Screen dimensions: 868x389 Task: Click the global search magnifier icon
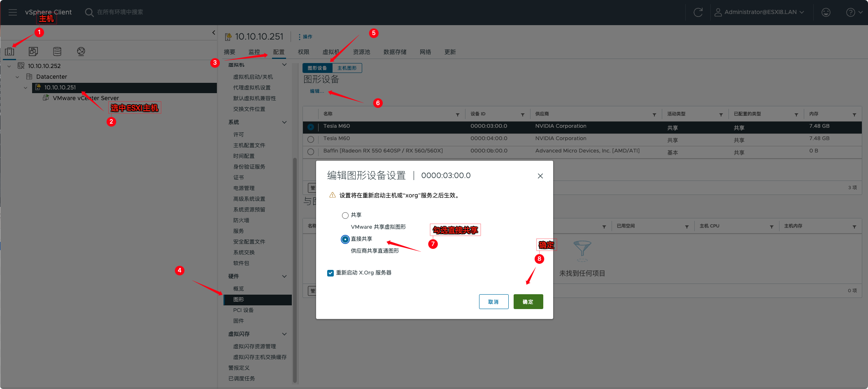coord(89,12)
